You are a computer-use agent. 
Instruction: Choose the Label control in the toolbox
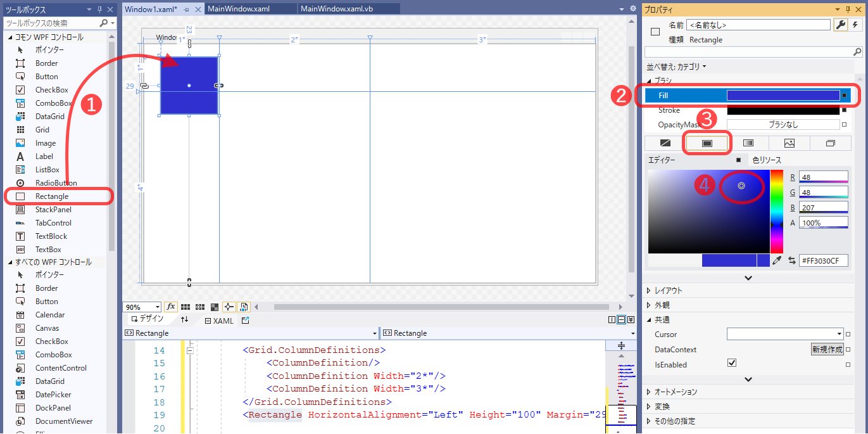pos(44,156)
